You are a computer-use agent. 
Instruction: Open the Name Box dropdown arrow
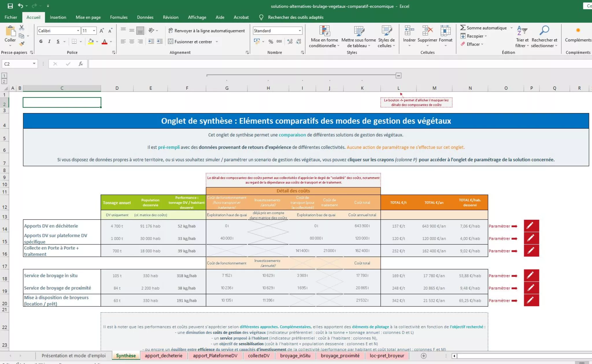point(34,64)
